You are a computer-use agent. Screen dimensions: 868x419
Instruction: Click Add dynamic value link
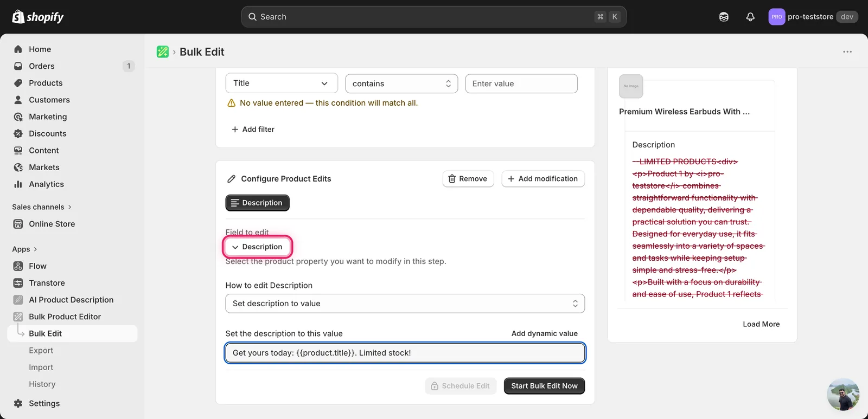545,333
